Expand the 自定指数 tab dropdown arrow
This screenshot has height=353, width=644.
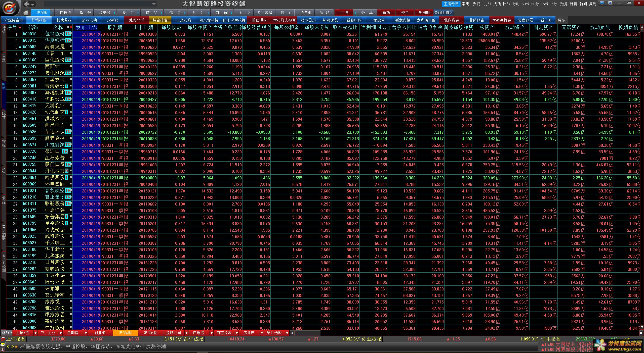(236, 333)
